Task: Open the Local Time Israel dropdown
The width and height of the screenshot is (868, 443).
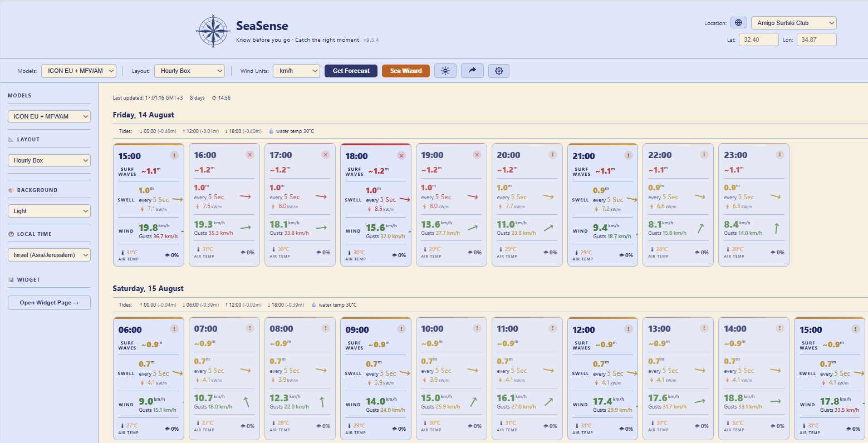Action: [x=49, y=255]
